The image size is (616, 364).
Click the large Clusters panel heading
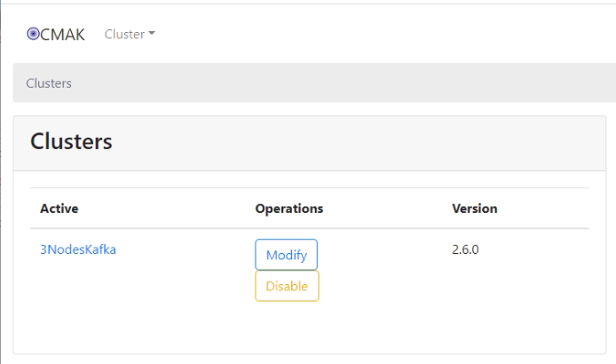(71, 141)
